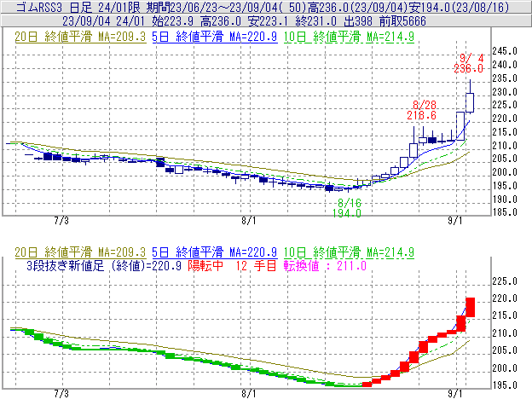Click the lower chart 9/1 date label

pyautogui.click(x=455, y=394)
